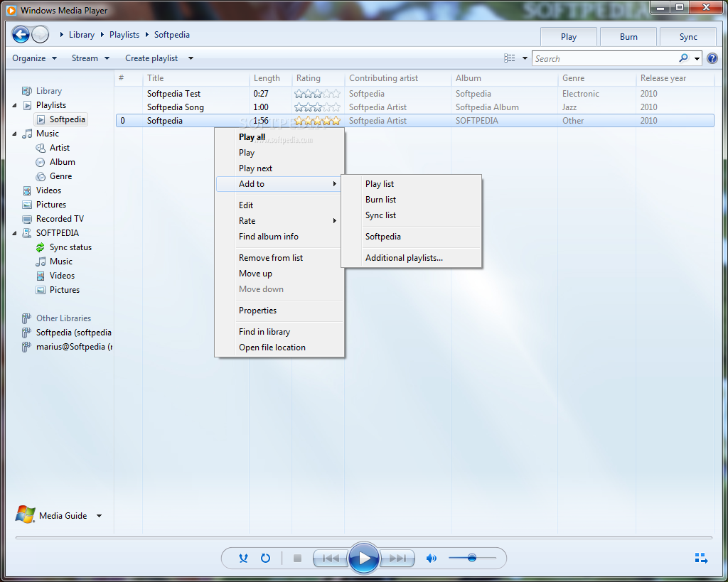The width and height of the screenshot is (728, 582).
Task: Click into the Search input field
Action: pyautogui.click(x=606, y=58)
